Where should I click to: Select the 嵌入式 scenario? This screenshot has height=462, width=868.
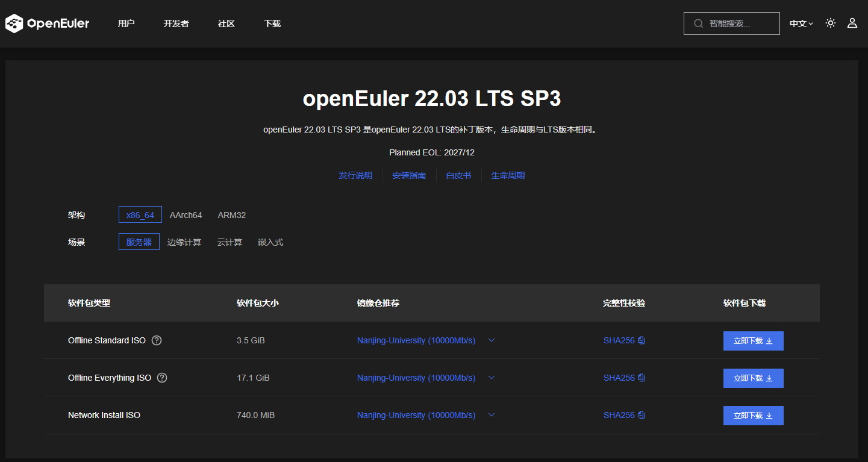point(270,242)
